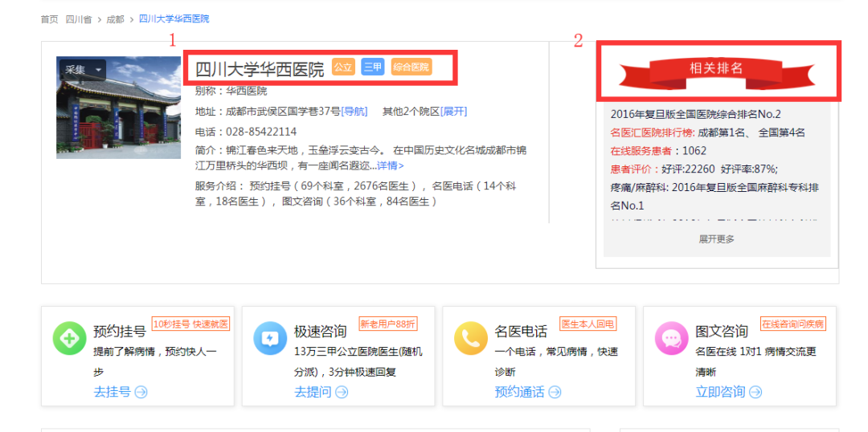Image resolution: width=868 pixels, height=432 pixels.
Task: Click the 四川大学华西医院 hospital title
Action: click(260, 70)
